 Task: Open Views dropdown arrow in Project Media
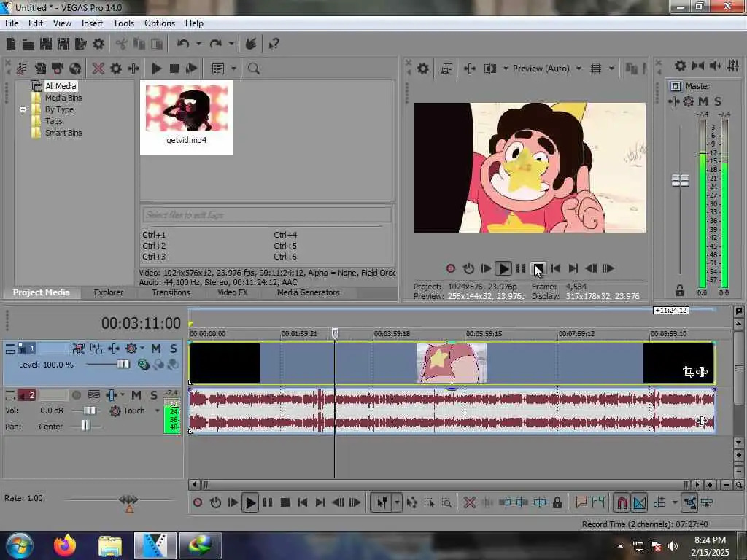[x=233, y=69]
